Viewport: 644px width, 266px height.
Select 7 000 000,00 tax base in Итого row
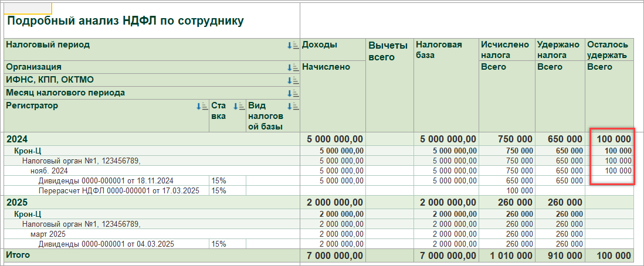[449, 255]
